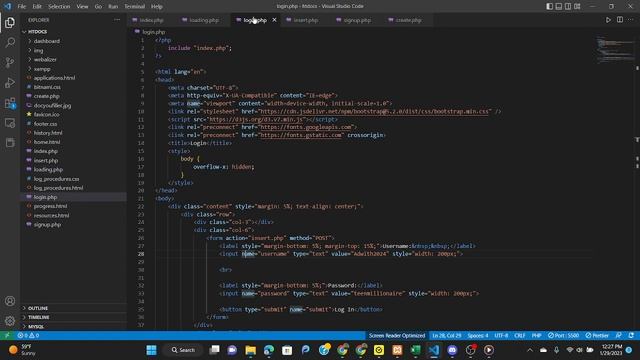Toggle the primary side bar visibility
Image resolution: width=640 pixels, height=360 pixels.
pos(549,6)
